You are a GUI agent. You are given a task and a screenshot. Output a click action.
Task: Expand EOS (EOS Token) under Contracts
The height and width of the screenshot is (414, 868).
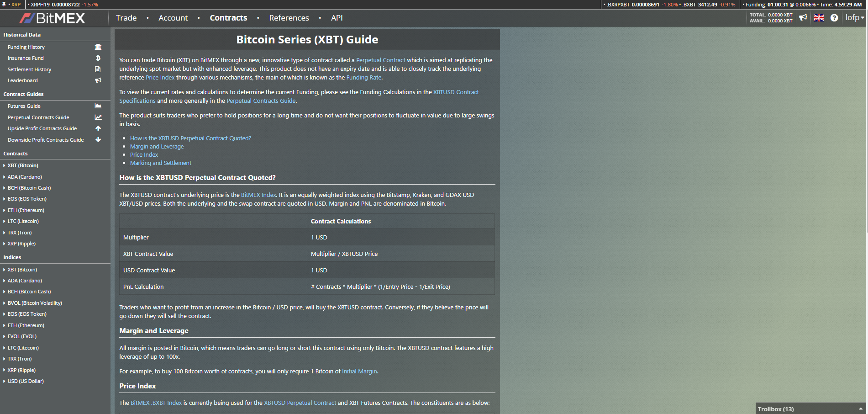pyautogui.click(x=27, y=199)
